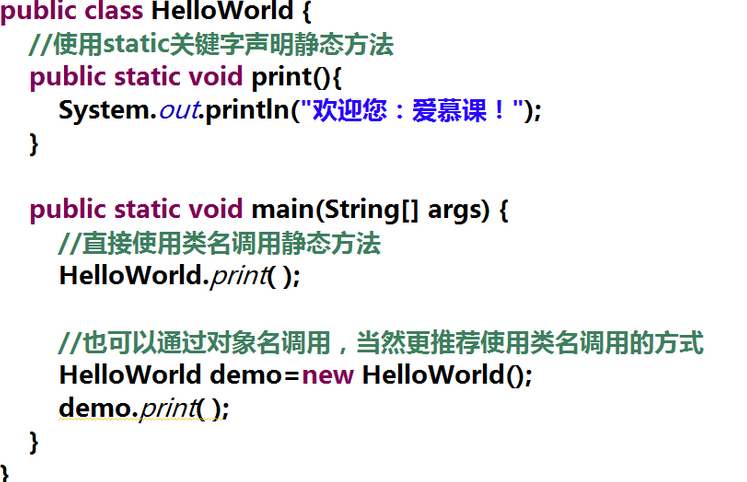The width and height of the screenshot is (747, 482).
Task: Click 'public class' keywords on first line
Action: click(71, 10)
